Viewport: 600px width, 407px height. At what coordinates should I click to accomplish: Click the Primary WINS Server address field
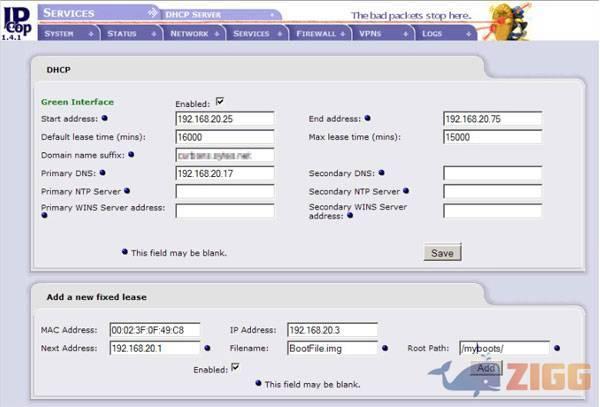click(225, 210)
